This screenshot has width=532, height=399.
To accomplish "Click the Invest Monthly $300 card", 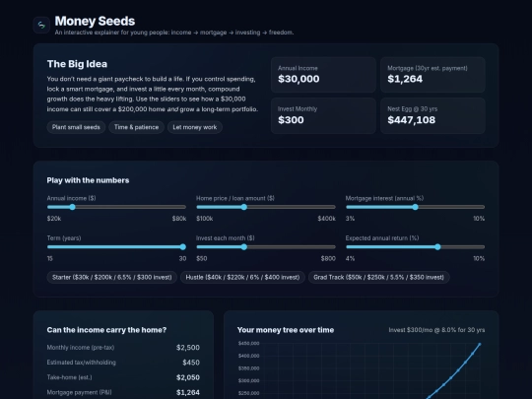I will click(323, 115).
